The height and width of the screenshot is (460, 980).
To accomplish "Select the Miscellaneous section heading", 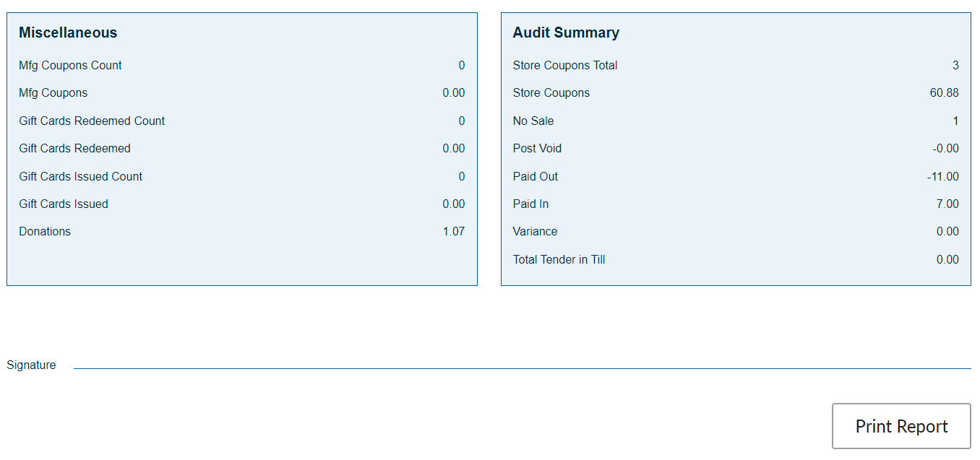I will (68, 32).
